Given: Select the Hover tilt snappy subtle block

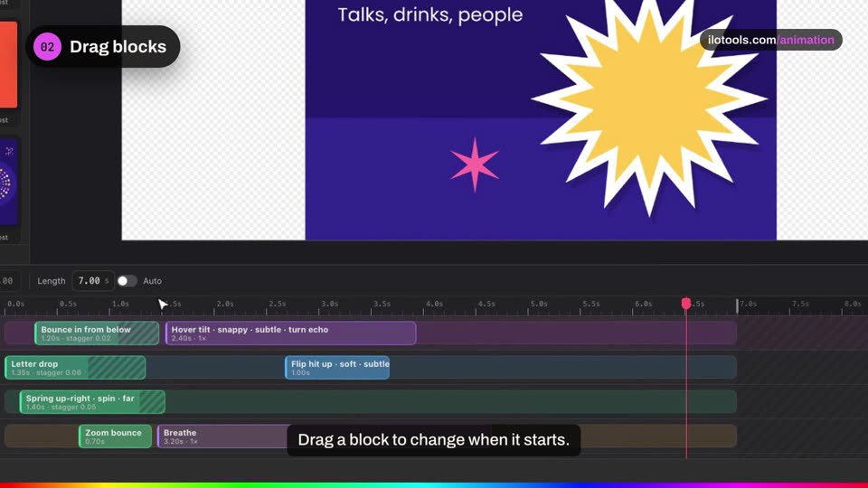Looking at the screenshot, I should click(x=290, y=333).
